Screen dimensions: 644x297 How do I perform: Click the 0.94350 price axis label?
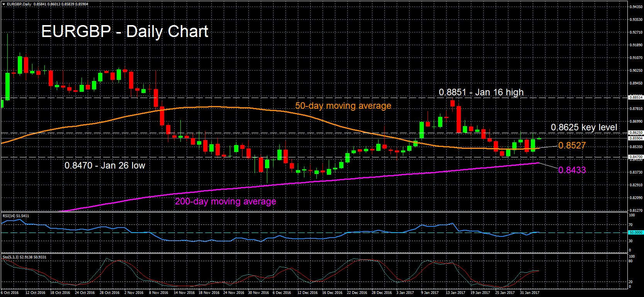click(x=636, y=7)
